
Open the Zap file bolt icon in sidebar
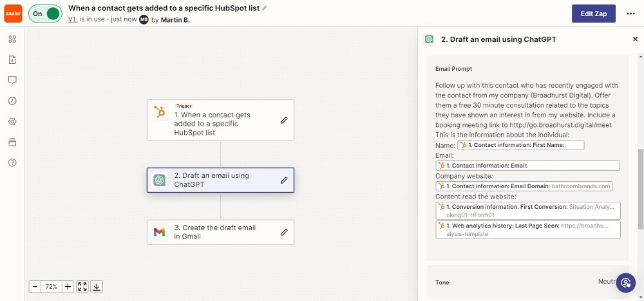(12, 60)
